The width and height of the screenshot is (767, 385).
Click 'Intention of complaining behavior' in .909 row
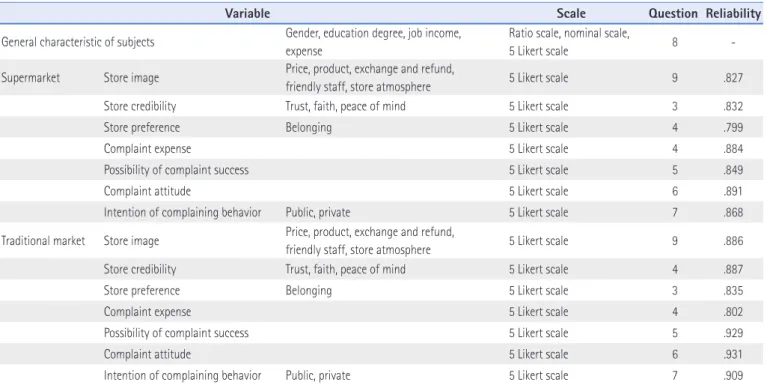[x=182, y=376]
